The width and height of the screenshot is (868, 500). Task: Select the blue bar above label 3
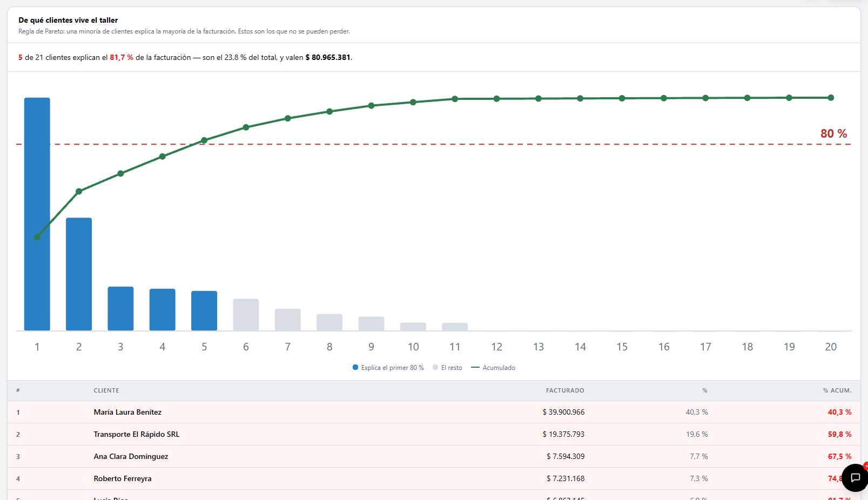pyautogui.click(x=120, y=308)
